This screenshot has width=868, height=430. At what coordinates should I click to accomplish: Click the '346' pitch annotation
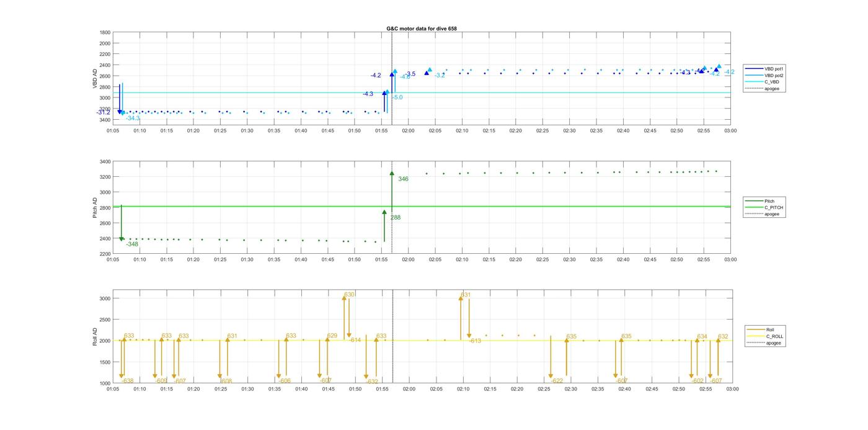click(x=403, y=179)
